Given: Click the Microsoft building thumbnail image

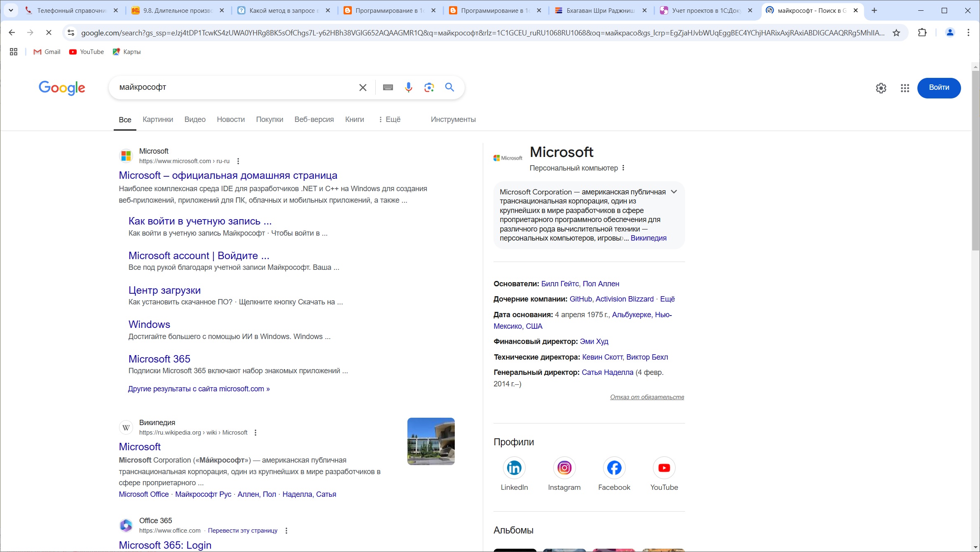Looking at the screenshot, I should click(431, 441).
